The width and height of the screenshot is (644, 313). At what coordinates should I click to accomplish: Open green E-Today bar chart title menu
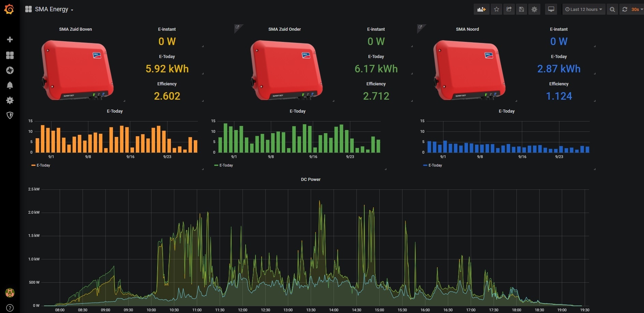(297, 111)
